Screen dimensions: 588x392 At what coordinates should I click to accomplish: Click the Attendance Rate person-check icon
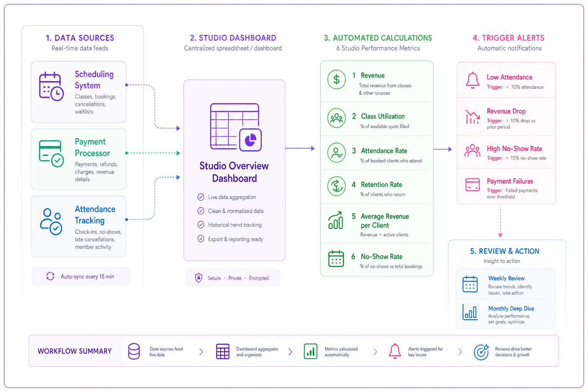coord(336,152)
